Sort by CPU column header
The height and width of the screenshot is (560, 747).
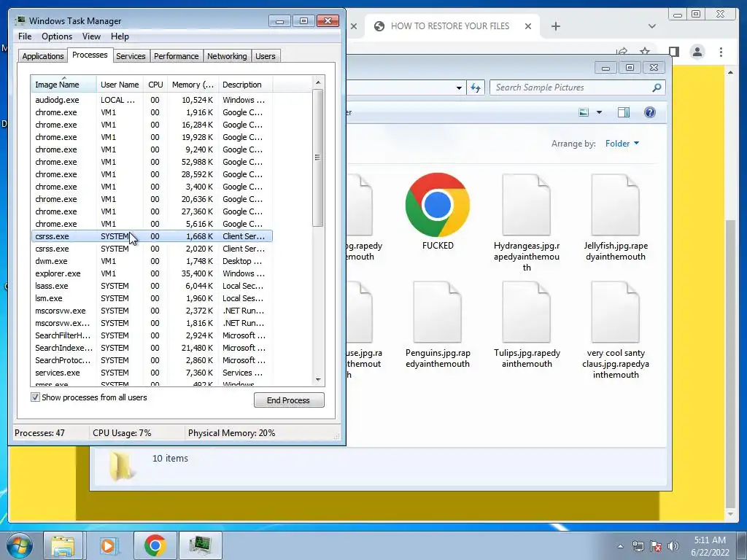[155, 85]
